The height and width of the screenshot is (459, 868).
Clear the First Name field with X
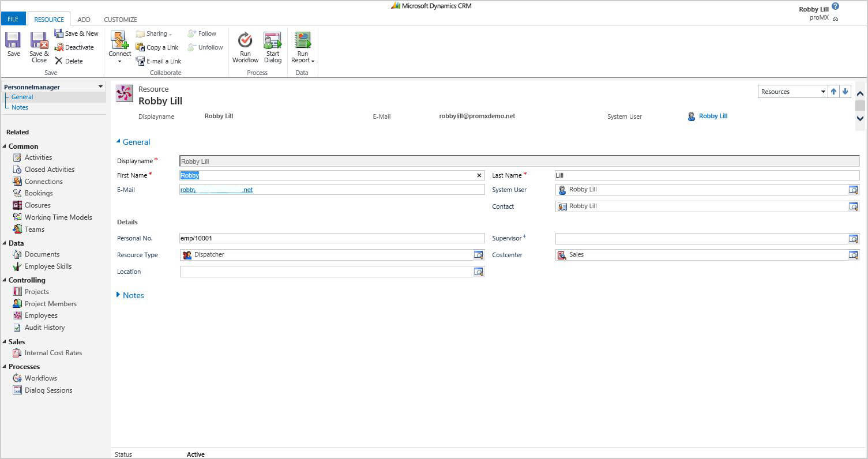click(x=479, y=175)
